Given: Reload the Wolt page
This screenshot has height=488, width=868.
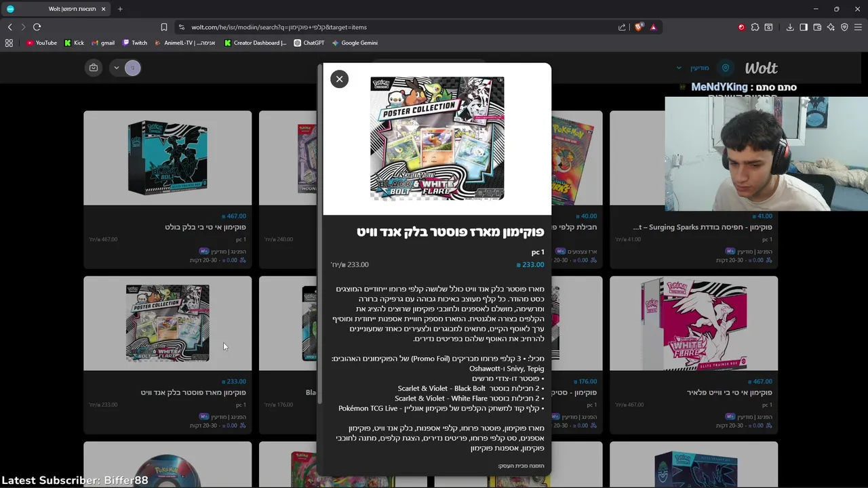Looking at the screenshot, I should click(x=37, y=27).
